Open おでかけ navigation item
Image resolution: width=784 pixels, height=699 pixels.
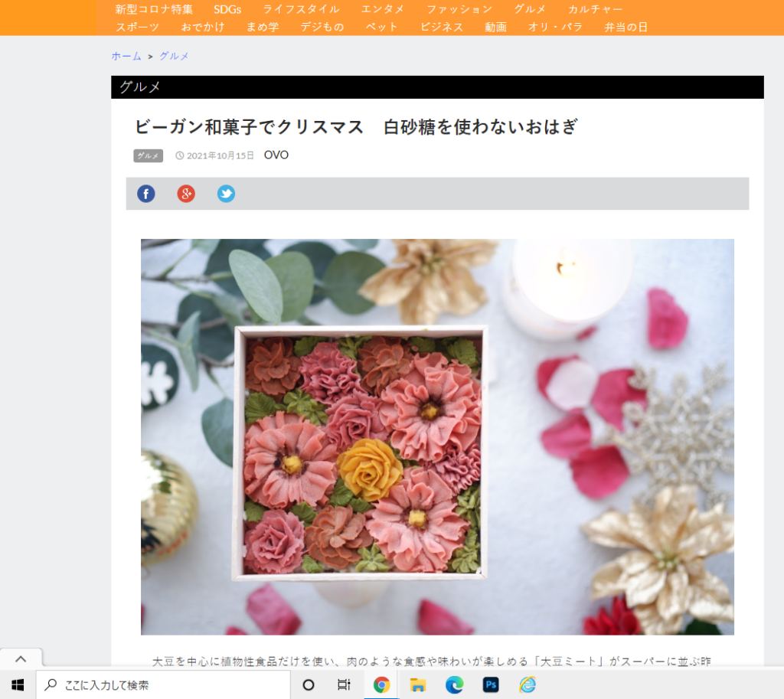pos(202,27)
